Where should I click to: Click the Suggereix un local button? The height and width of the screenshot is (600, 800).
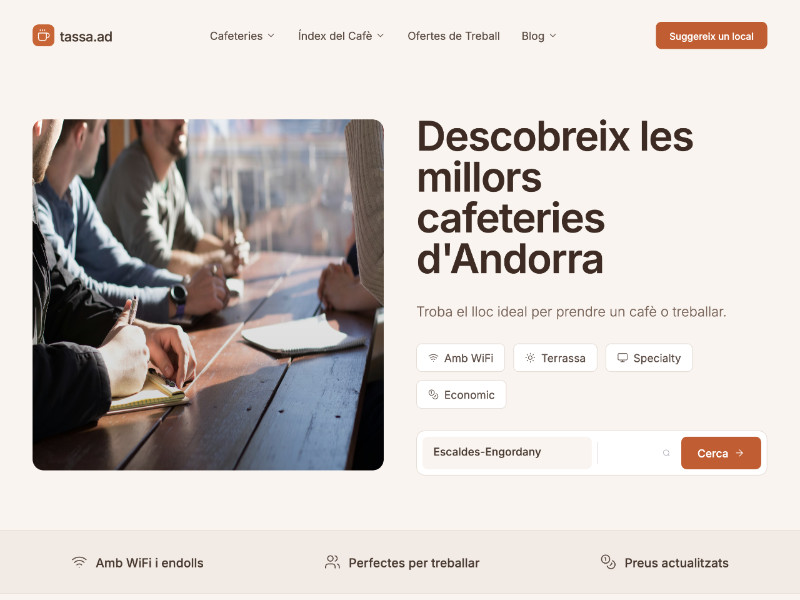coord(711,36)
